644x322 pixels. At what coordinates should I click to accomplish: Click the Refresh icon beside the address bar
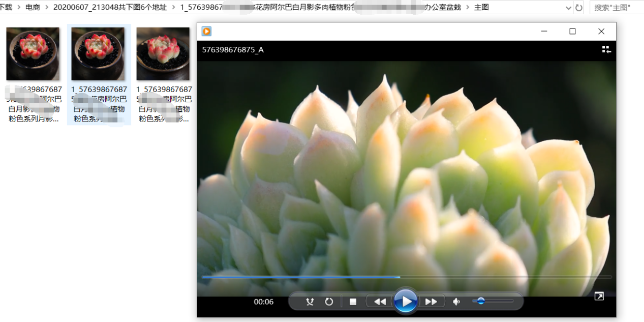click(x=579, y=8)
